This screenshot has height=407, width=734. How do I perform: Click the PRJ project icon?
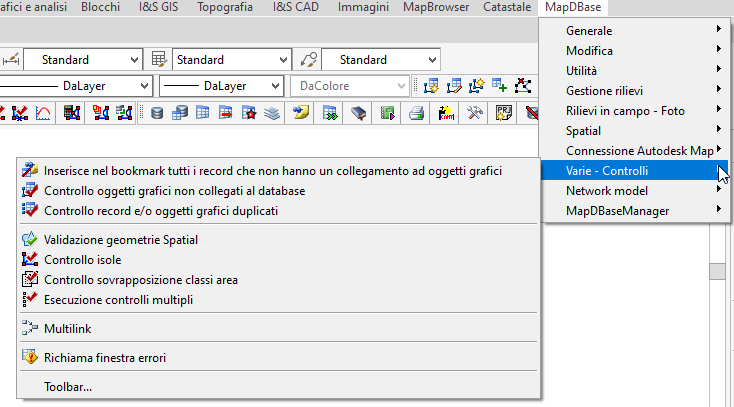click(x=503, y=113)
